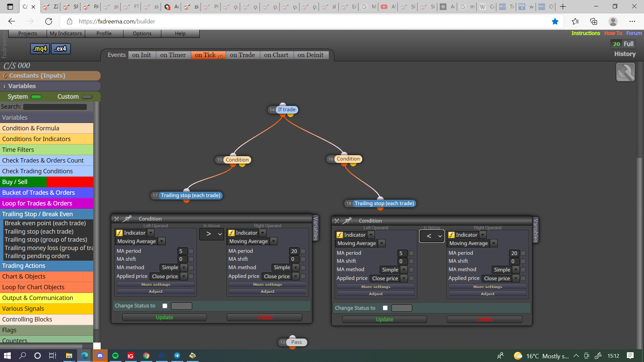Switch to the on Init event tab
The width and height of the screenshot is (644, 362).
142,55
